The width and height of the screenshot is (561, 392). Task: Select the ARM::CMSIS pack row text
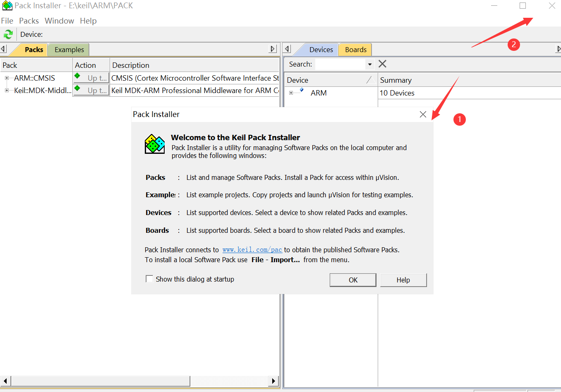[x=34, y=78]
